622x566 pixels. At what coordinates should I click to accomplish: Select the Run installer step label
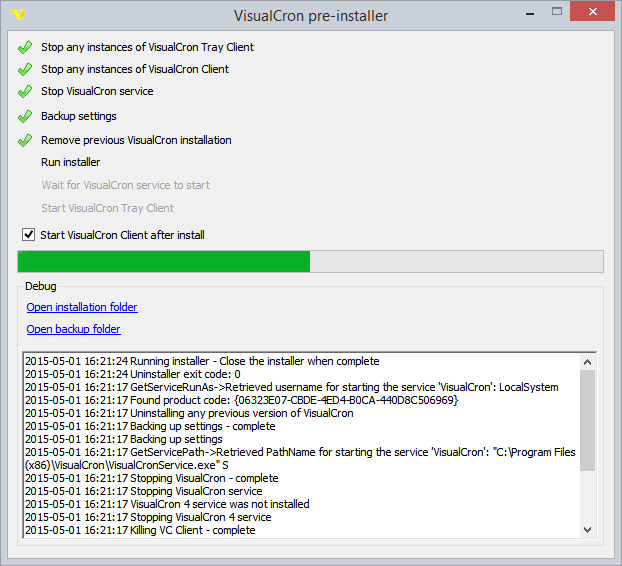click(x=70, y=162)
